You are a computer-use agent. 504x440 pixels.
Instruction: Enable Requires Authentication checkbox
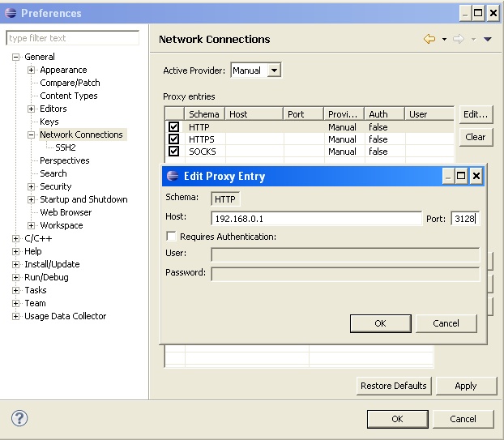(x=171, y=237)
